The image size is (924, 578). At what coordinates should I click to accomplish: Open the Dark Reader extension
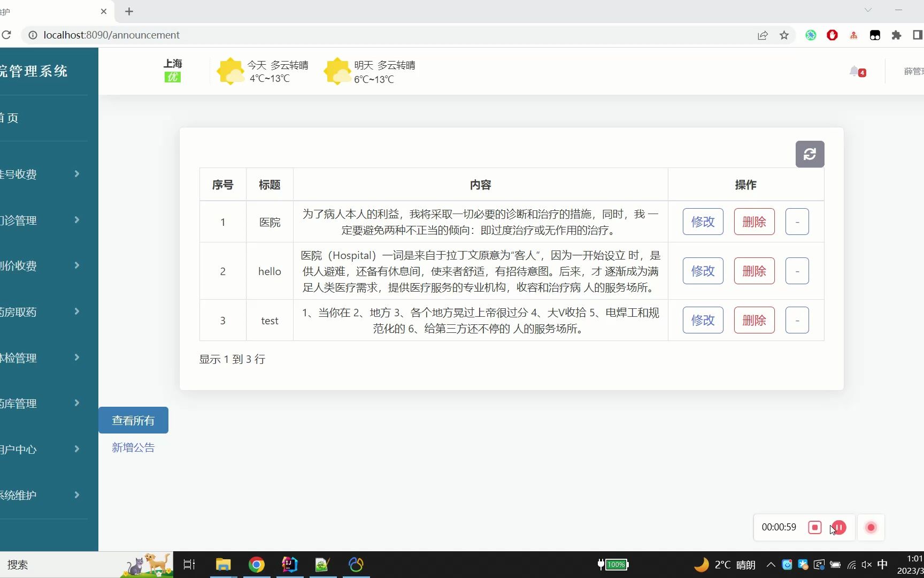point(875,35)
